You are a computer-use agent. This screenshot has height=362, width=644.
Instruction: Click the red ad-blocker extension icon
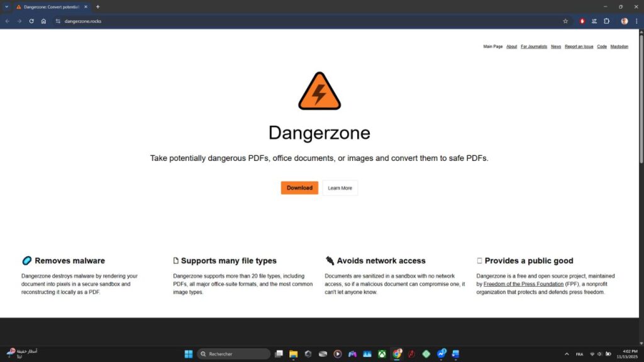coord(582,21)
